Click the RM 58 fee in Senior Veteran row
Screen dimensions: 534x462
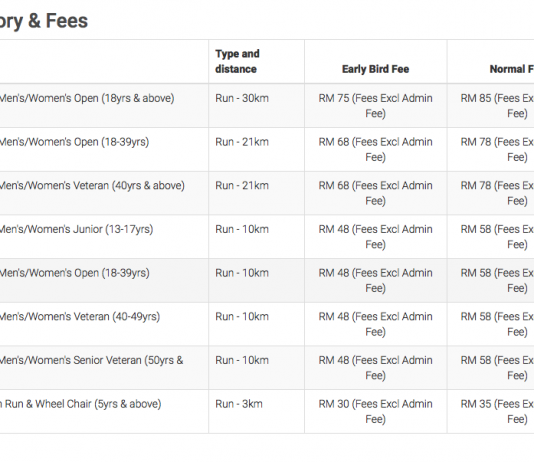pyautogui.click(x=497, y=368)
